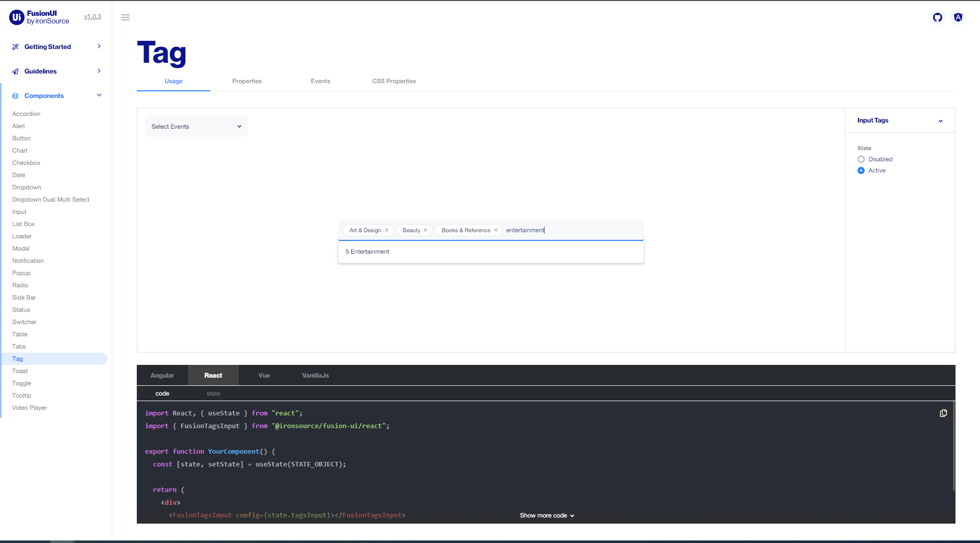Open the FusionUI GitHub repository icon
The width and height of the screenshot is (980, 543).
point(938,17)
